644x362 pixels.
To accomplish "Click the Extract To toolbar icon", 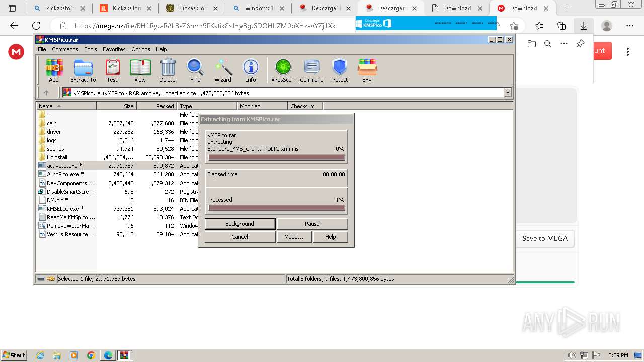I will [x=83, y=71].
